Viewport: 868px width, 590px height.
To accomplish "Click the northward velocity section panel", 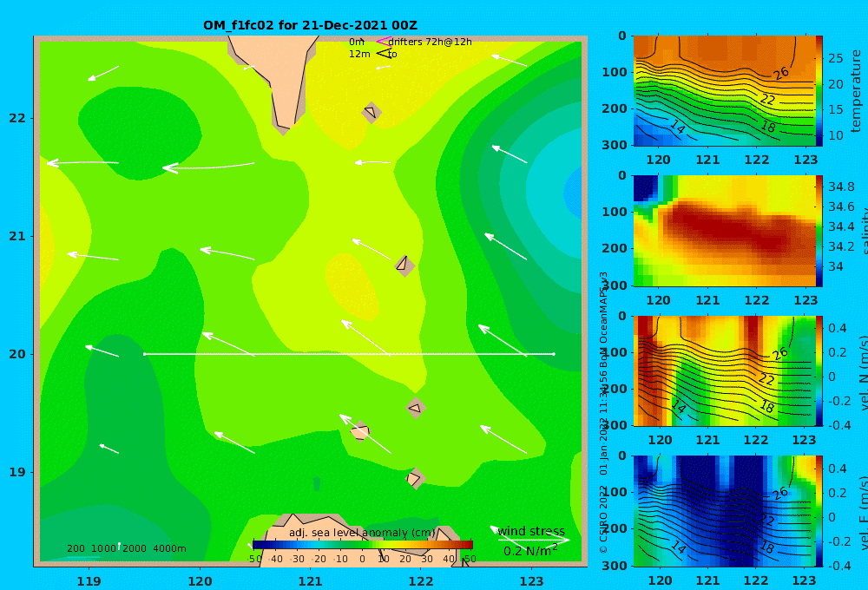I will [x=724, y=370].
